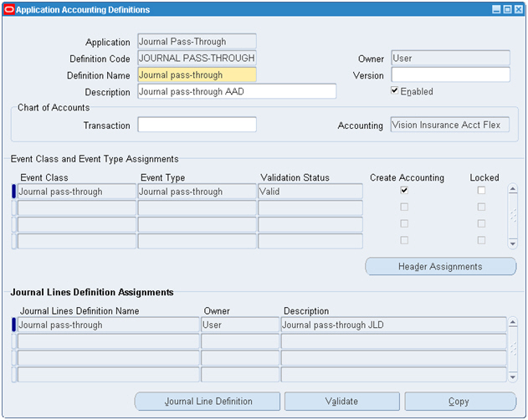The width and height of the screenshot is (528, 420).
Task: Open the Journal Line Definition button
Action: [x=208, y=401]
